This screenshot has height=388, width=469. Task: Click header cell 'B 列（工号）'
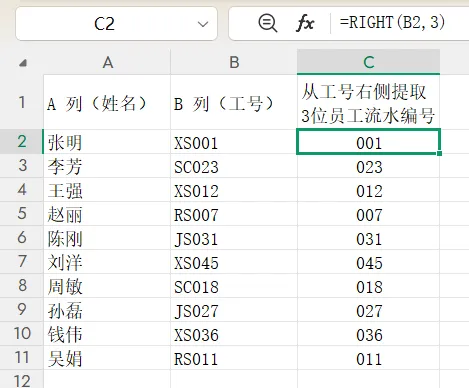point(234,102)
